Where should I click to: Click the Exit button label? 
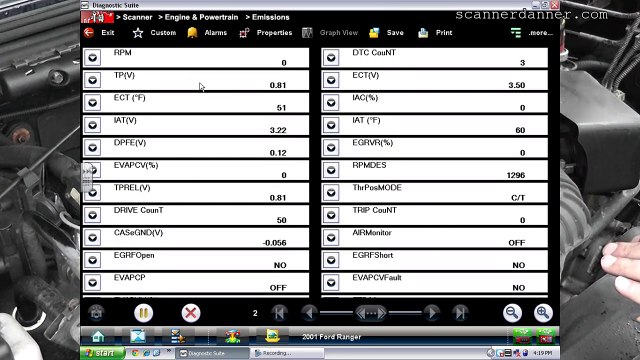pyautogui.click(x=108, y=33)
